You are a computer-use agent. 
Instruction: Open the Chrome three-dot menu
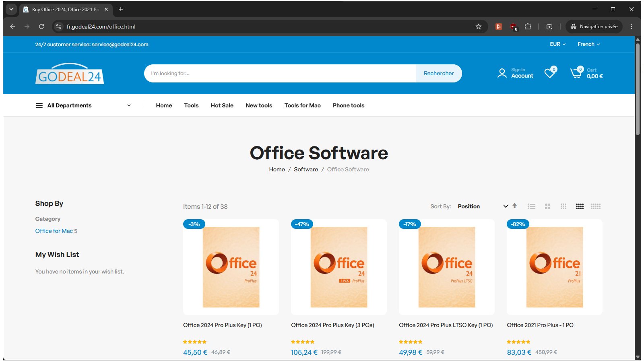click(631, 27)
